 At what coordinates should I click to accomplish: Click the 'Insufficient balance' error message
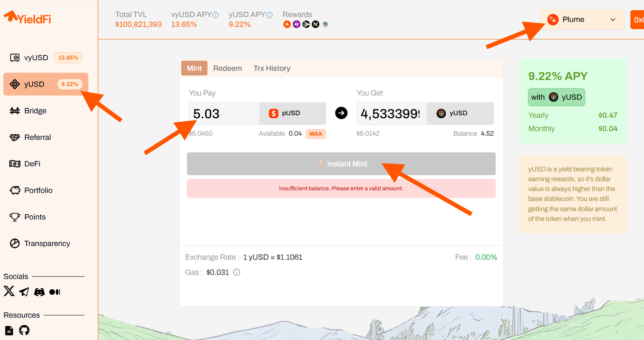point(341,189)
